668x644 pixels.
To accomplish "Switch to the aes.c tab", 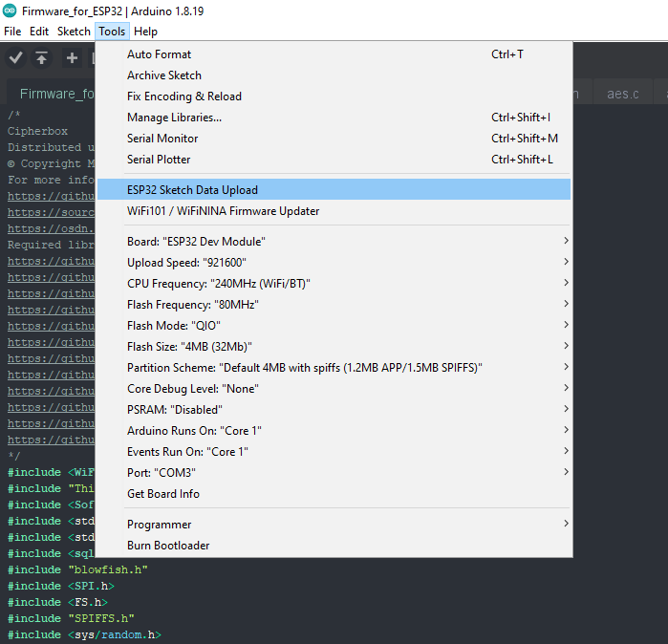I will (x=623, y=94).
